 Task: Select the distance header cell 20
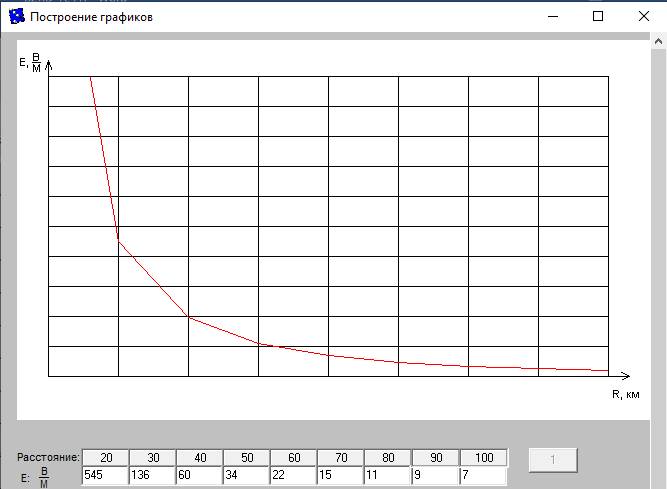(105, 458)
